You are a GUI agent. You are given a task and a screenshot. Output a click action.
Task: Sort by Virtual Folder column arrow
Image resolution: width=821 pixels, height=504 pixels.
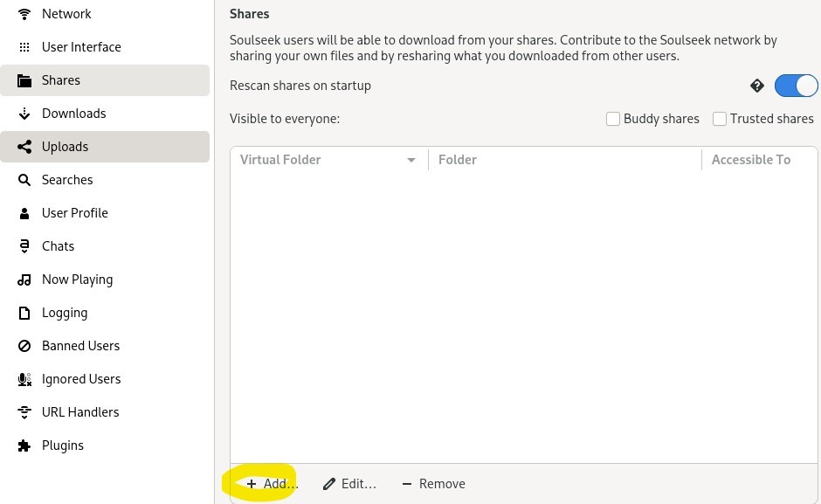(411, 161)
